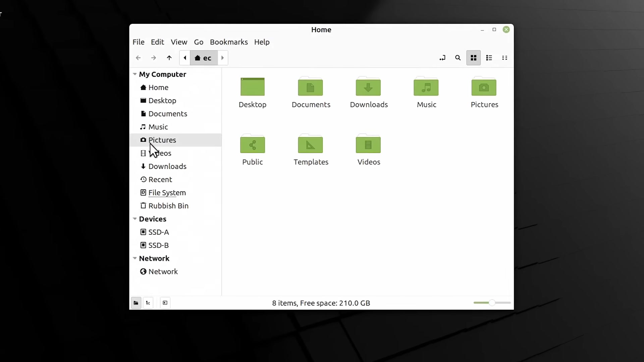
Task: Switch to compact view
Action: (x=505, y=58)
